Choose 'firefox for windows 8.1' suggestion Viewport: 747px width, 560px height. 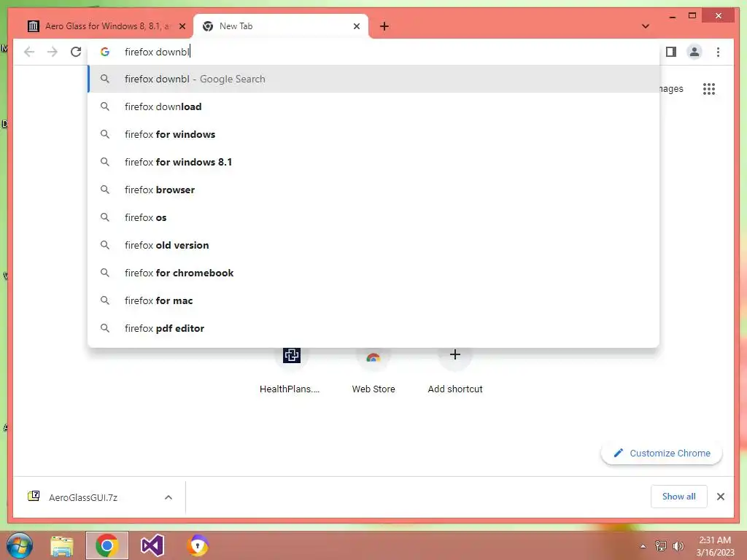(x=374, y=162)
